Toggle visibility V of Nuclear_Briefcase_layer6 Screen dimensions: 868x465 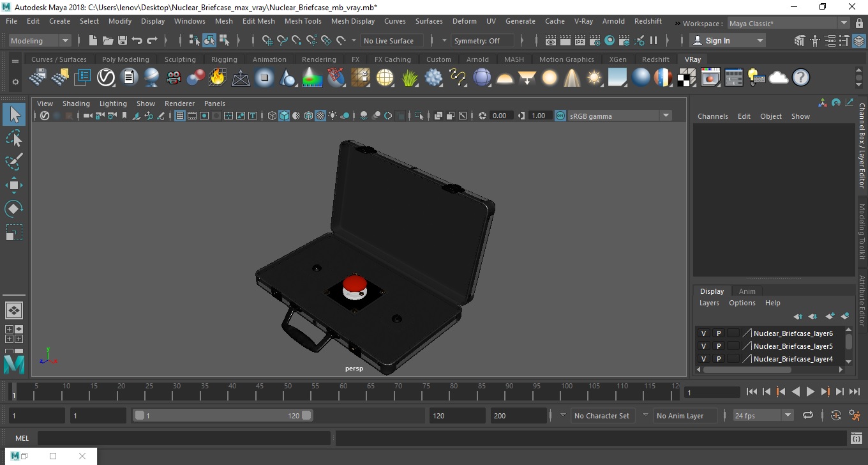[703, 333]
